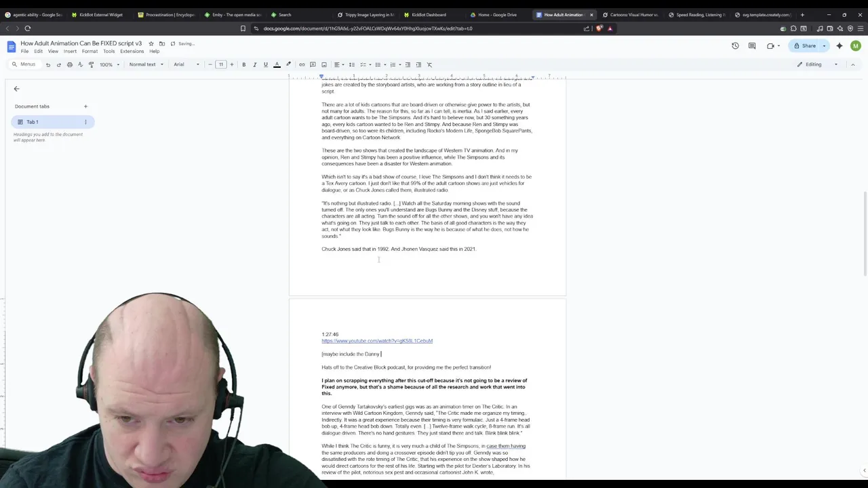Open the text alignment dropdown
The image size is (868, 488).
coord(338,64)
